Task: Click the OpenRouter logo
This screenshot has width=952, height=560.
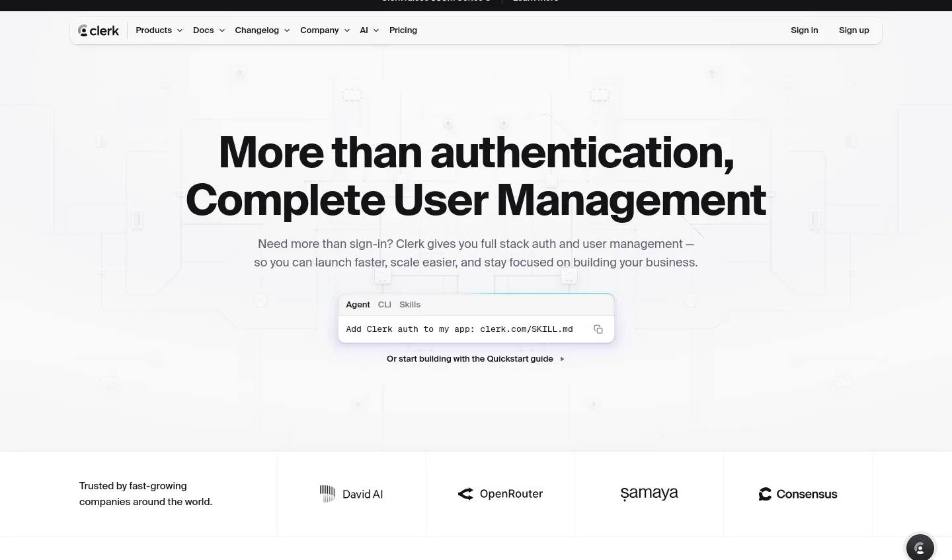Action: point(500,494)
